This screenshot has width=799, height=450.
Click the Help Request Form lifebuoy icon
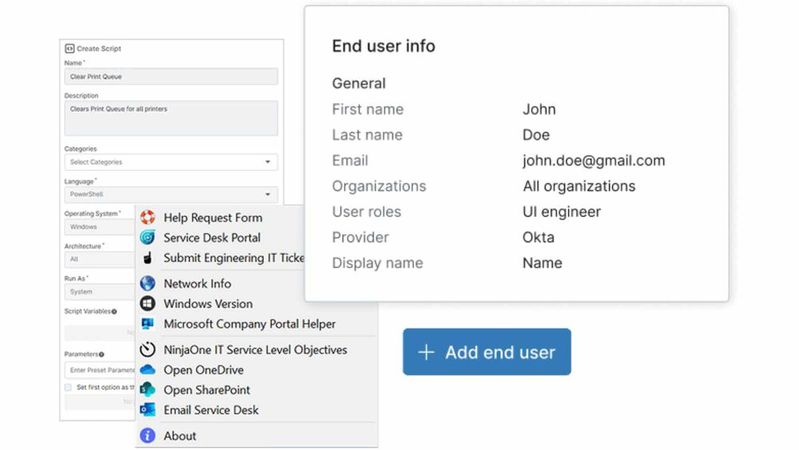coord(148,218)
